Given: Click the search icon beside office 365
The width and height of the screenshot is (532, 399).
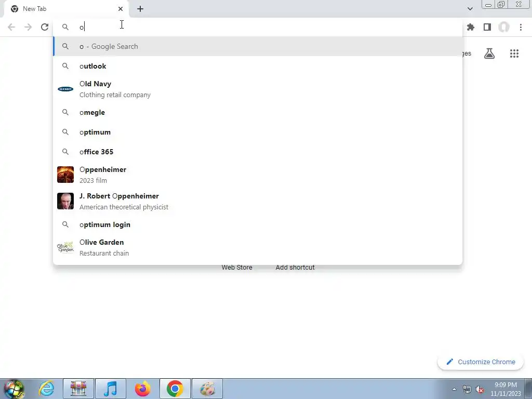Looking at the screenshot, I should click(65, 152).
